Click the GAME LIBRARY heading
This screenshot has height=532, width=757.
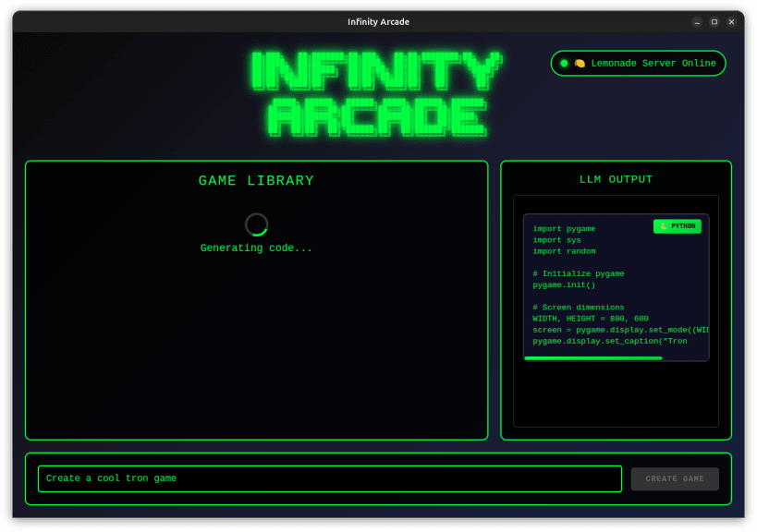tap(256, 180)
